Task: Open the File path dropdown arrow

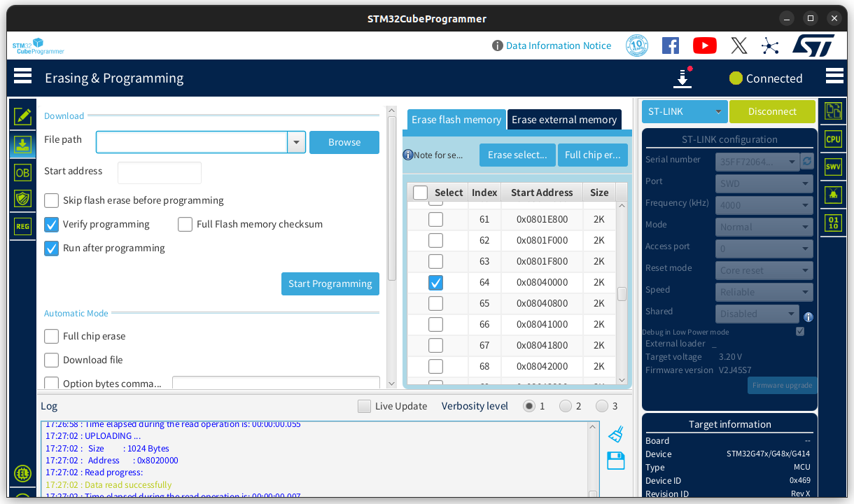Action: (x=297, y=142)
